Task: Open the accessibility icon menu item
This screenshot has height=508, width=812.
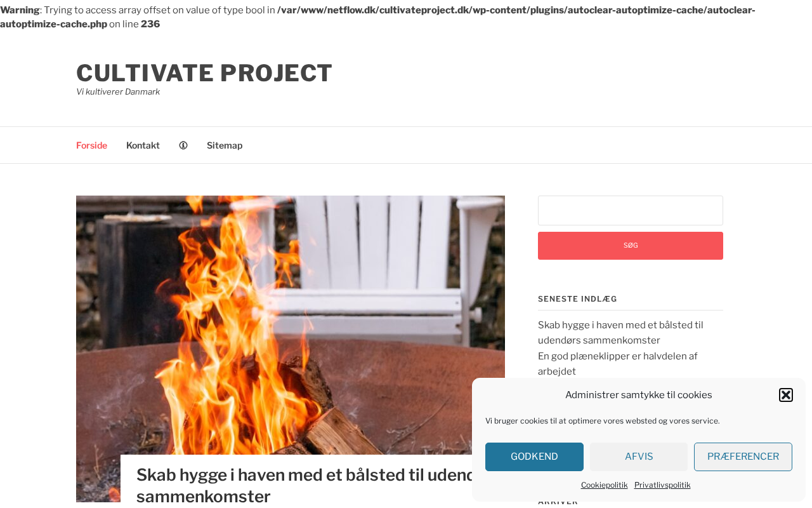Action: (x=183, y=145)
